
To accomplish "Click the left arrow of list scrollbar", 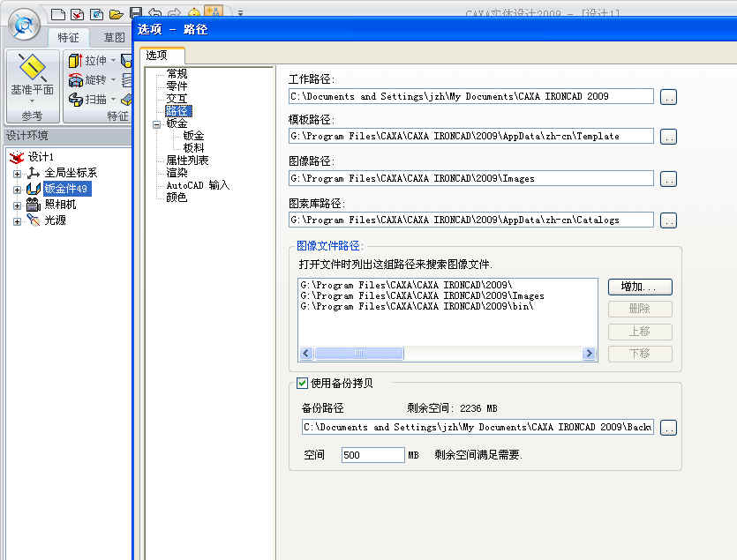I will pos(306,354).
